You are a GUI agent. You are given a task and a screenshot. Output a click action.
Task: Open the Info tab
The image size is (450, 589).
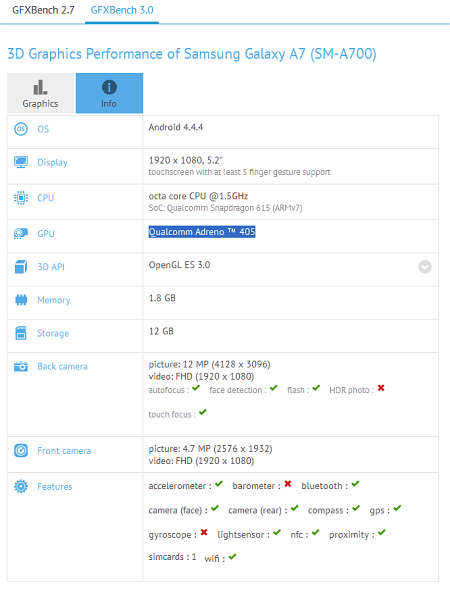pyautogui.click(x=109, y=93)
